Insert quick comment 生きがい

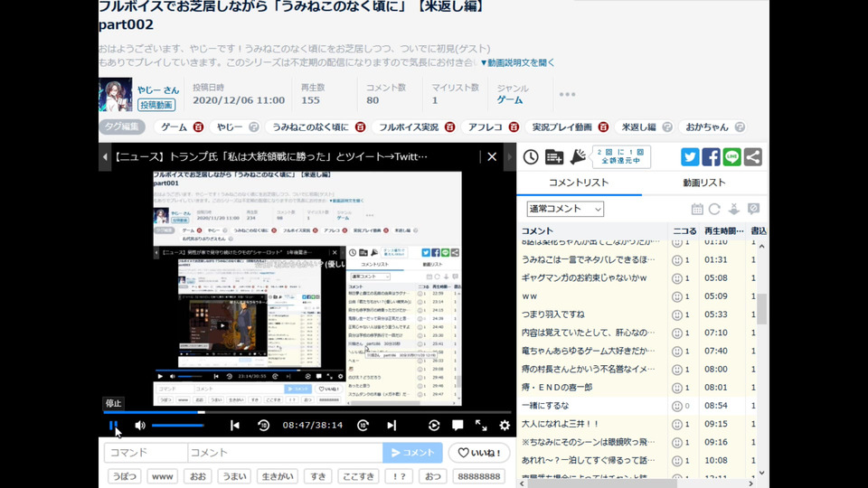278,476
